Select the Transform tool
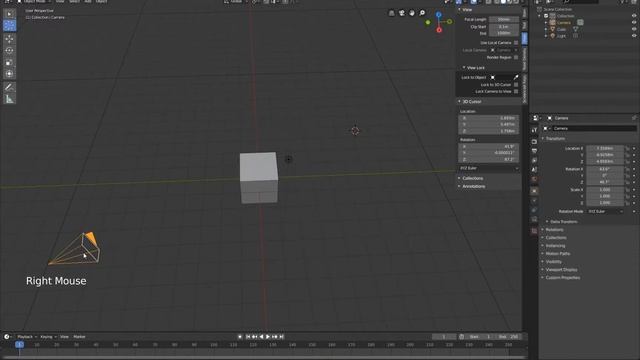This screenshot has height=360, width=640. (x=9, y=74)
